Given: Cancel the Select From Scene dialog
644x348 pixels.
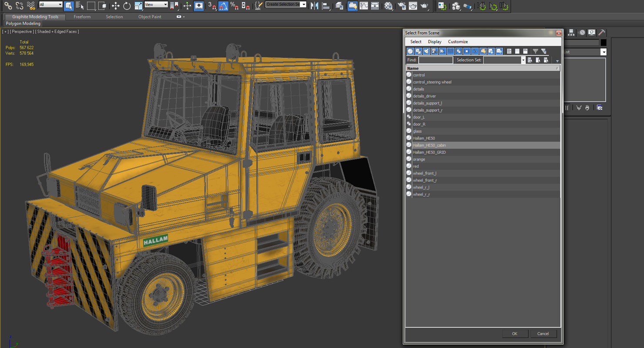Looking at the screenshot, I should pos(543,334).
